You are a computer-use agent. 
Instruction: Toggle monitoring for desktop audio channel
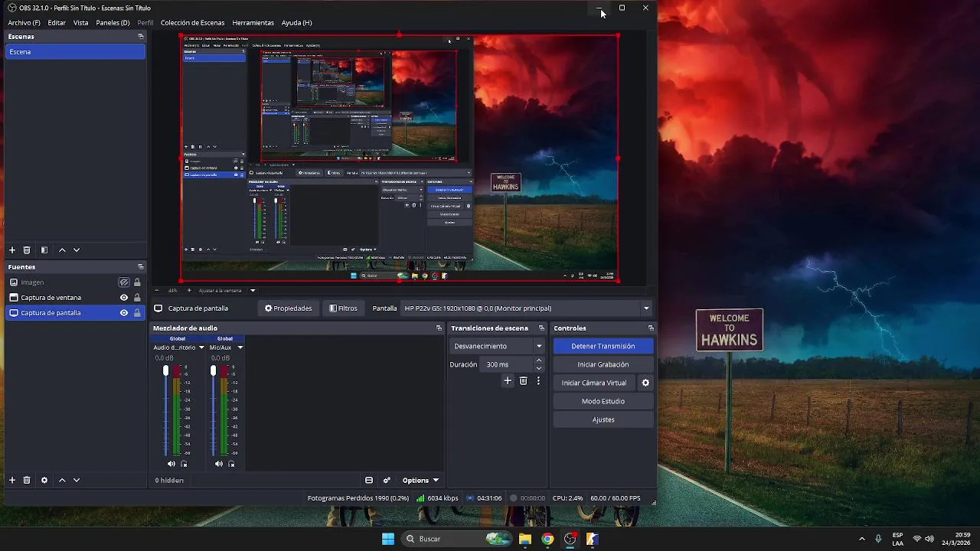pos(184,464)
